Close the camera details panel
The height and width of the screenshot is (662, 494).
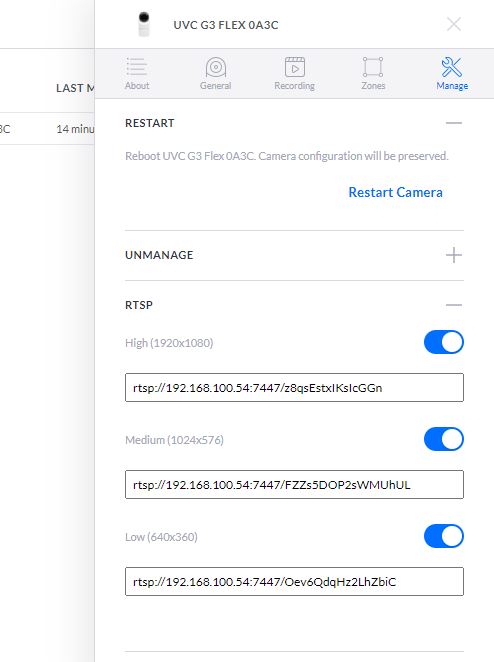pos(454,24)
